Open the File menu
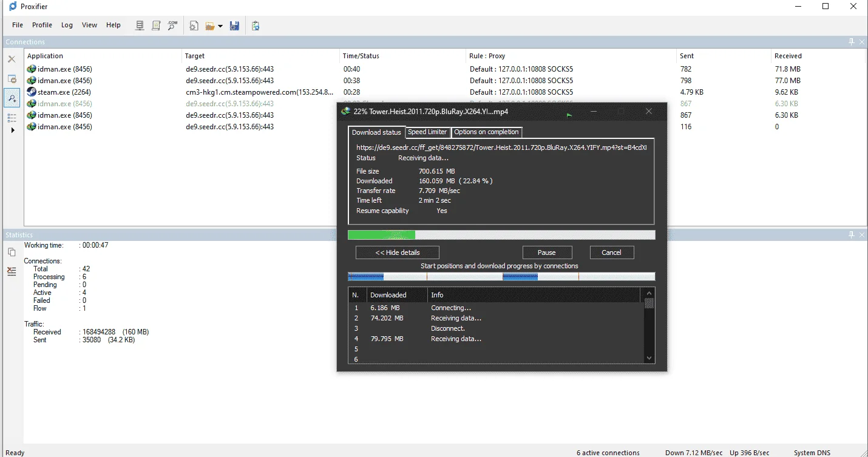The width and height of the screenshot is (868, 457). coord(18,25)
